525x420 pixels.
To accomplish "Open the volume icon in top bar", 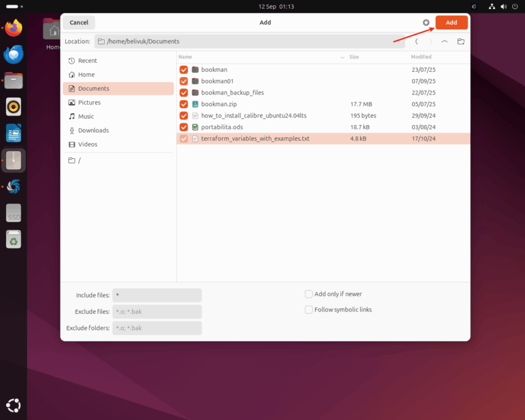I will (x=503, y=6).
